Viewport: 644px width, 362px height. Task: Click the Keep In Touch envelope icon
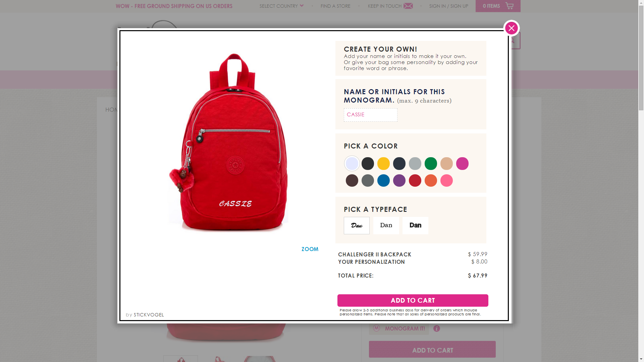(408, 6)
